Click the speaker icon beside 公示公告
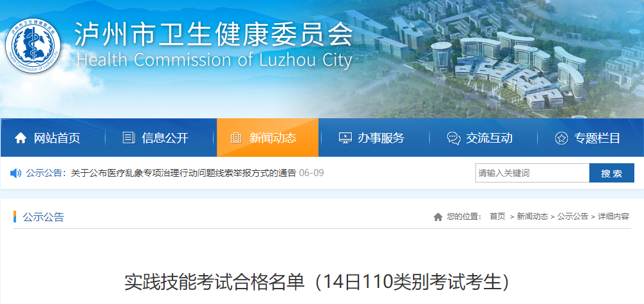The image size is (644, 304). pos(15,173)
